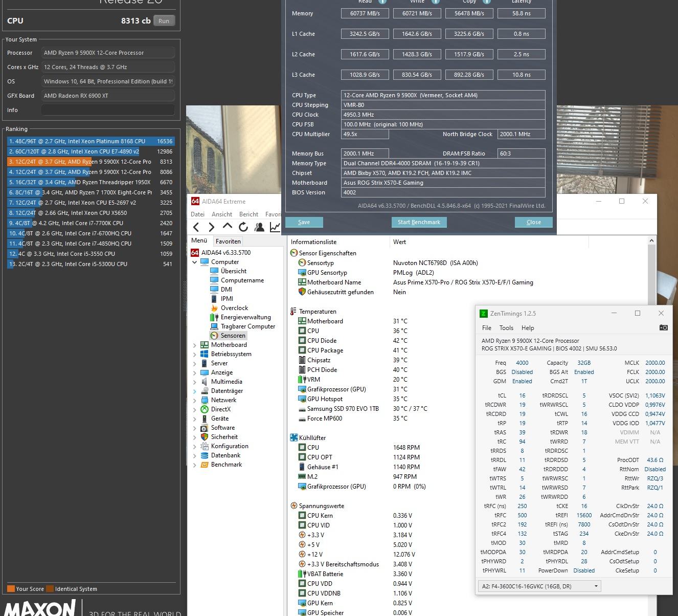Click the VBAT Batterie icon
Image resolution: width=678 pixels, height=616 pixels.
pos(302,574)
